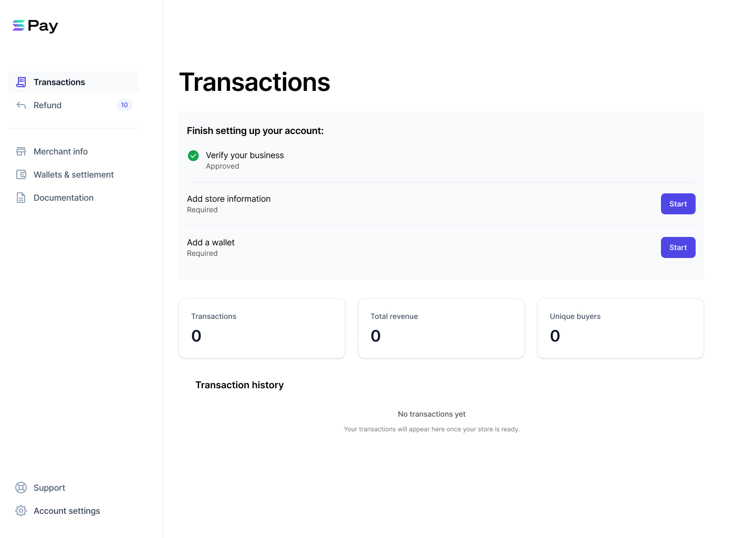Select the Total revenue card
The image size is (756, 538).
coord(441,328)
